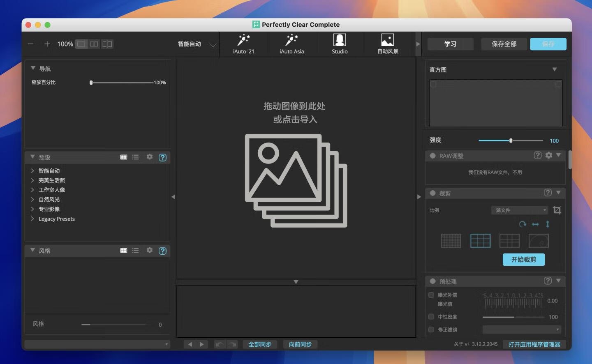592x364 pixels.
Task: Switch 风格 panel to list view
Action: pyautogui.click(x=135, y=251)
